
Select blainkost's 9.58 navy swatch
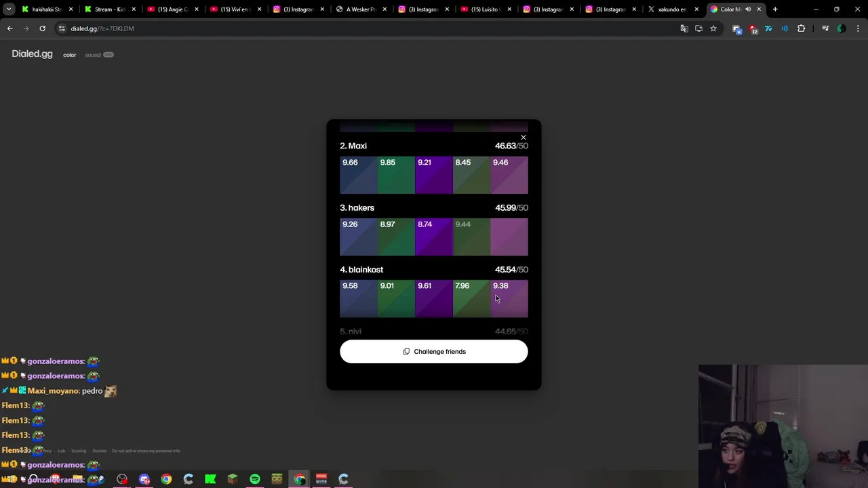[x=359, y=298]
